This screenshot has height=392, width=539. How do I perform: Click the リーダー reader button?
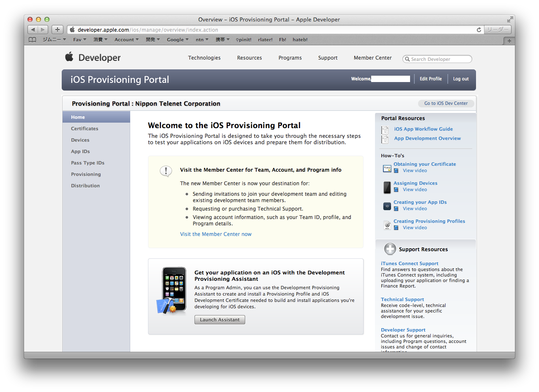(x=498, y=30)
